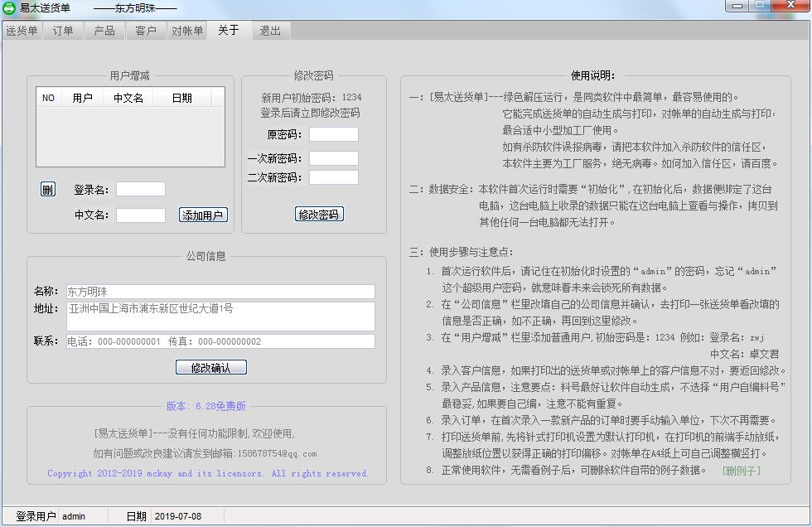Click the 地址 address text field
Screen dimensions: 812x527
[220, 317]
